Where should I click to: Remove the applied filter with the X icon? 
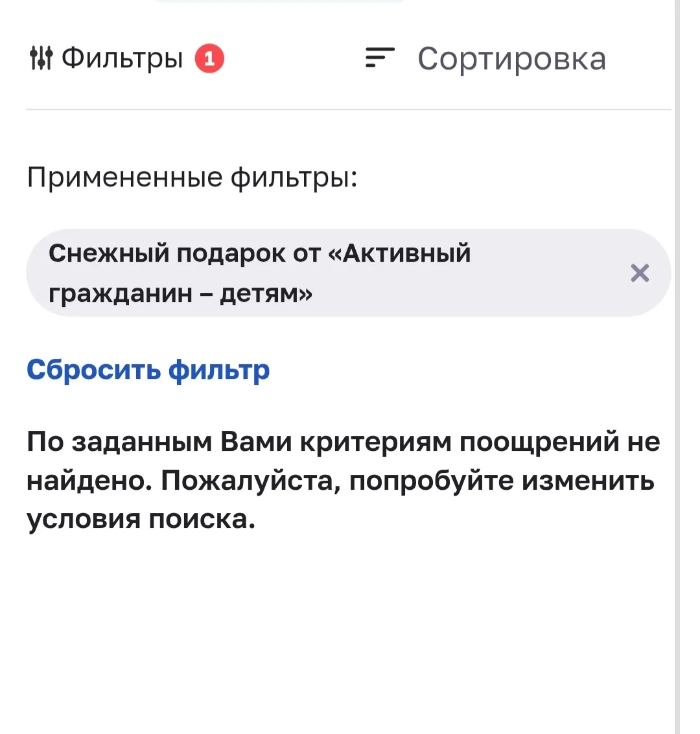point(640,273)
